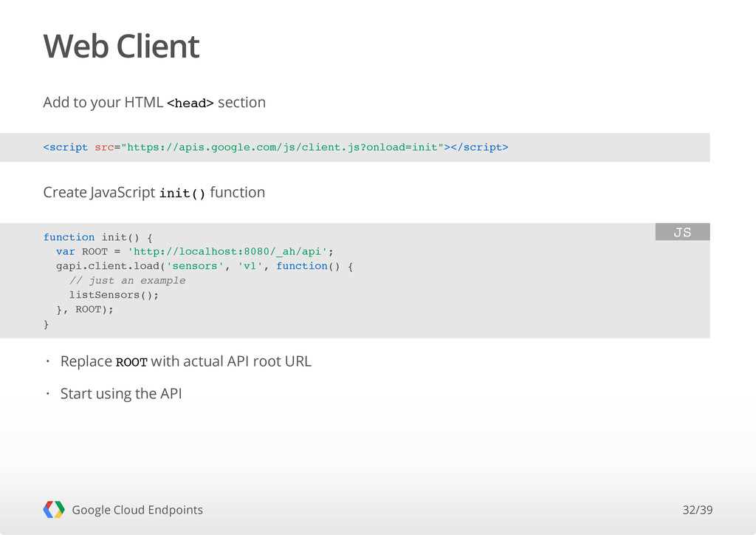Click the 'sensors' string literal
Viewport: 756px width, 535px height.
(x=195, y=266)
